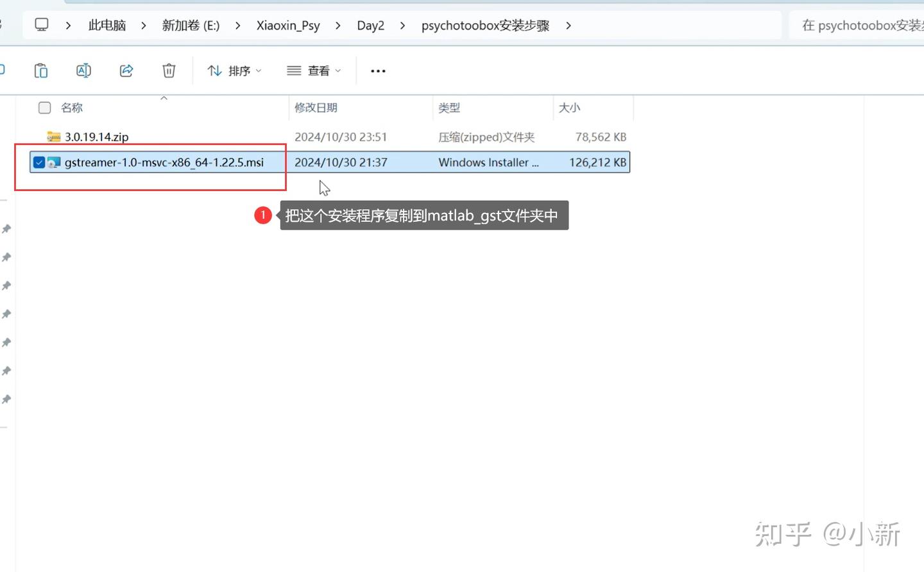This screenshot has height=572, width=924.
Task: Open the See more ellipsis menu
Action: [x=377, y=71]
